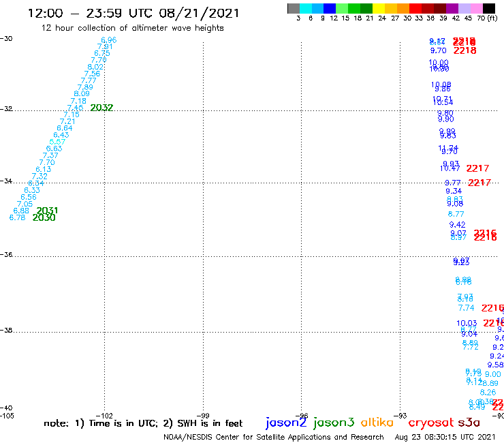Click the note "Time is in UTC; SWH is in feet"
Screen dimensions: 504x443
click(143, 423)
